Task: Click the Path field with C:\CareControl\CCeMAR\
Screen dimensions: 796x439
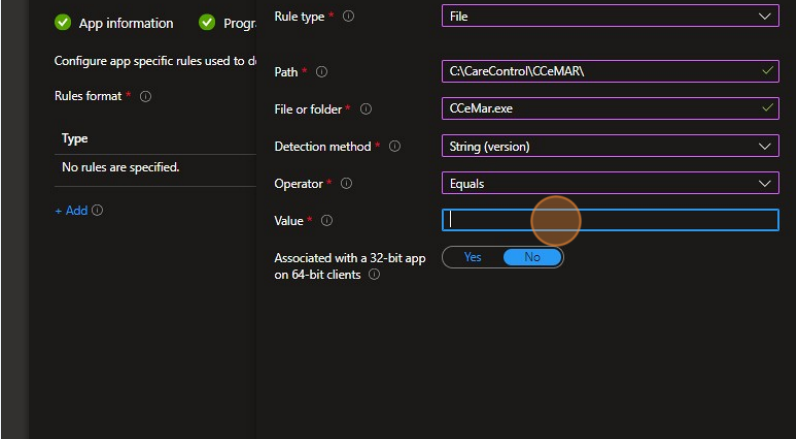Action: [x=600, y=71]
